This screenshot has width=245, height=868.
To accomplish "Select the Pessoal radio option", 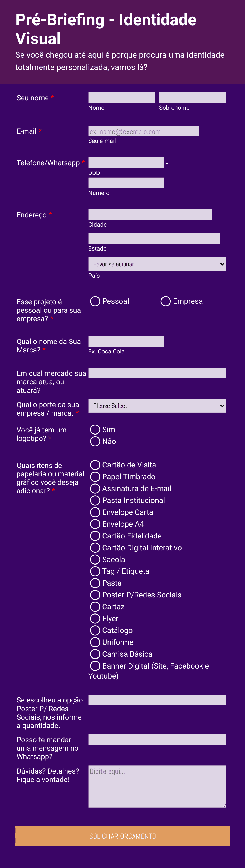I will [x=95, y=301].
